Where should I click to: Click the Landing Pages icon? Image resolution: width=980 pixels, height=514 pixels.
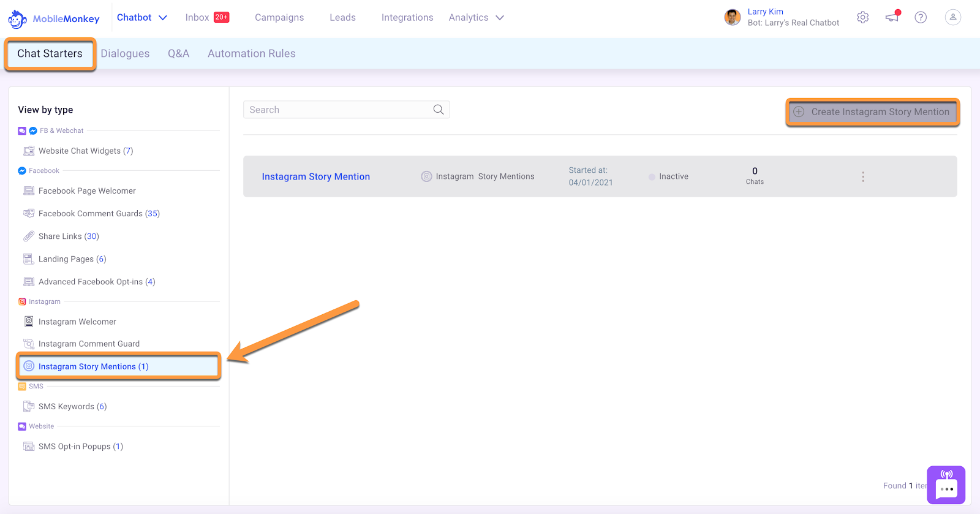(29, 259)
